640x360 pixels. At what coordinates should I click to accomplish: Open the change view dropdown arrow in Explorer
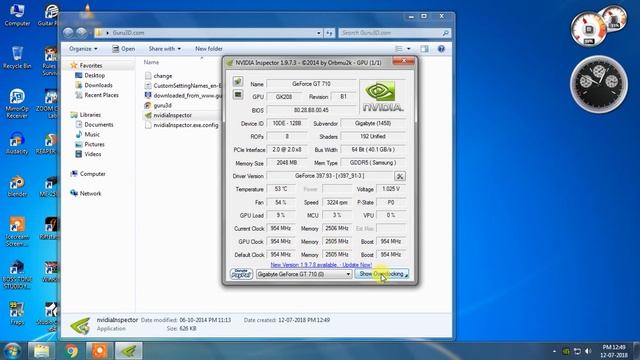(x=409, y=49)
